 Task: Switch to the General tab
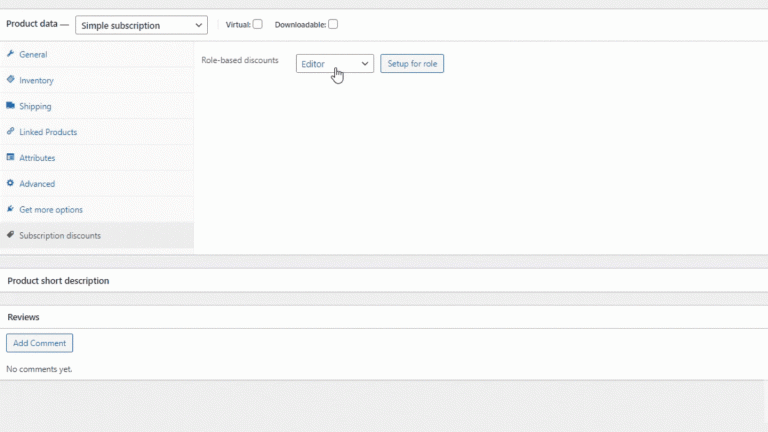click(97, 54)
